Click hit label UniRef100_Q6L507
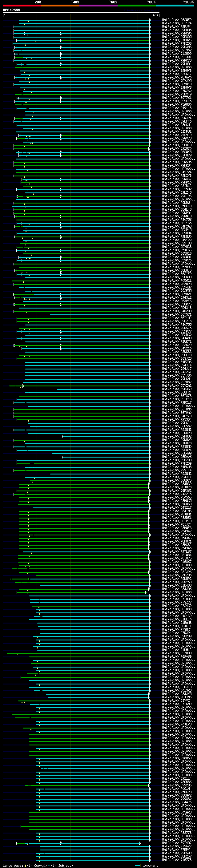Image resolution: width=197 pixels, height=868 pixels. coord(177,426)
